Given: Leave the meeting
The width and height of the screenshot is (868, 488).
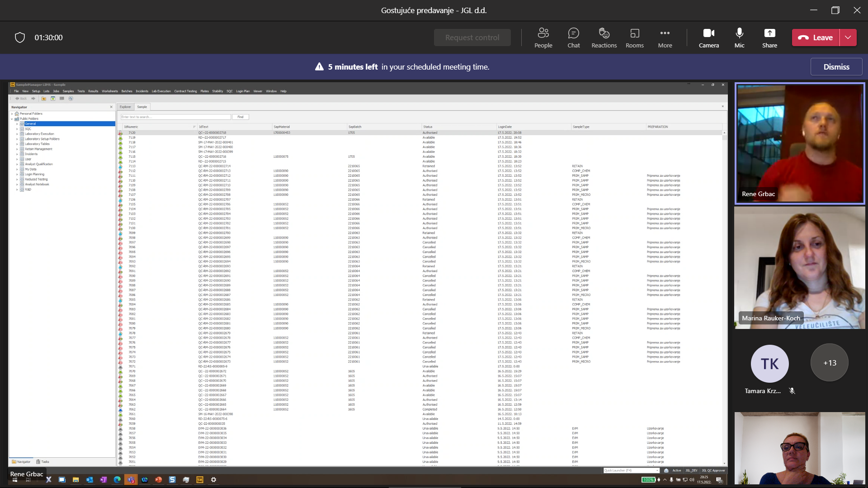Looking at the screenshot, I should pyautogui.click(x=816, y=38).
